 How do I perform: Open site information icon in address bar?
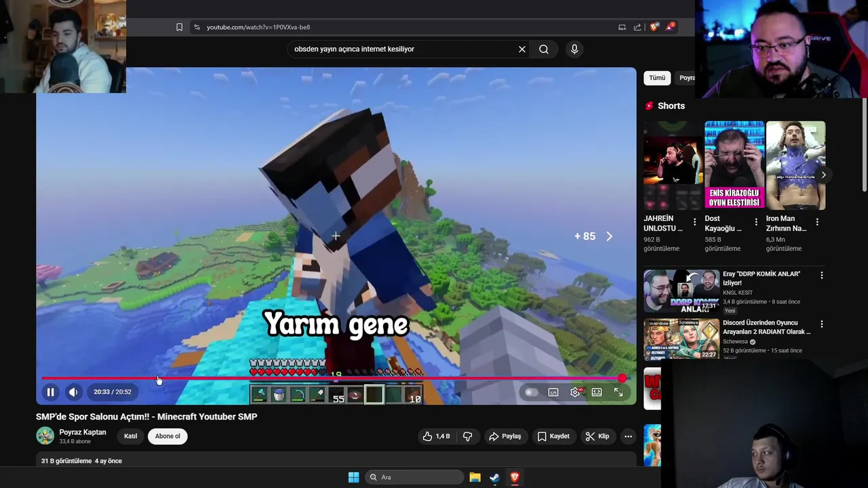pos(197,27)
